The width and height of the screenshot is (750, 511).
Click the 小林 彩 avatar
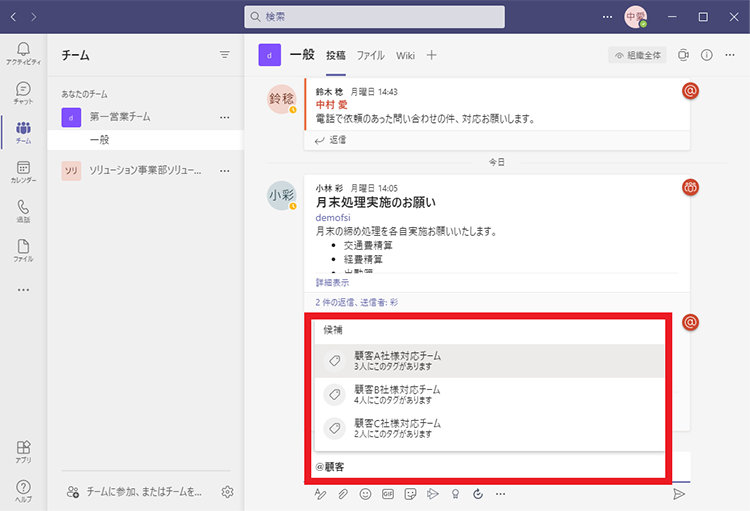coord(281,195)
